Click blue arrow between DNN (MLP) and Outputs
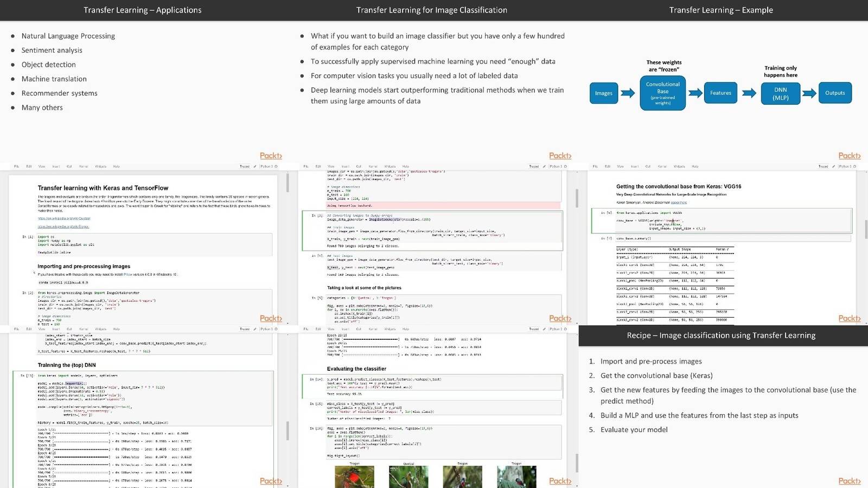The image size is (868, 488). 809,93
